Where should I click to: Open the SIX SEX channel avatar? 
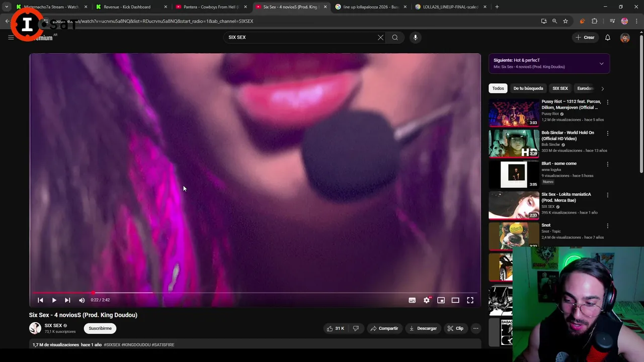pyautogui.click(x=35, y=328)
